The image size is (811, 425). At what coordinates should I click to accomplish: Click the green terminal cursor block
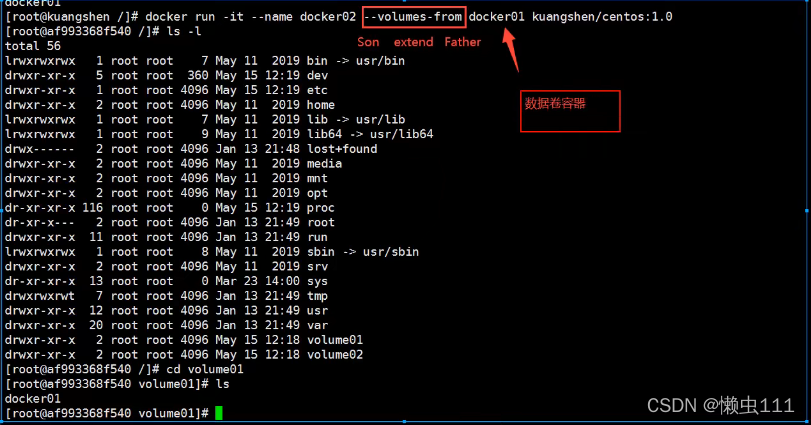219,413
